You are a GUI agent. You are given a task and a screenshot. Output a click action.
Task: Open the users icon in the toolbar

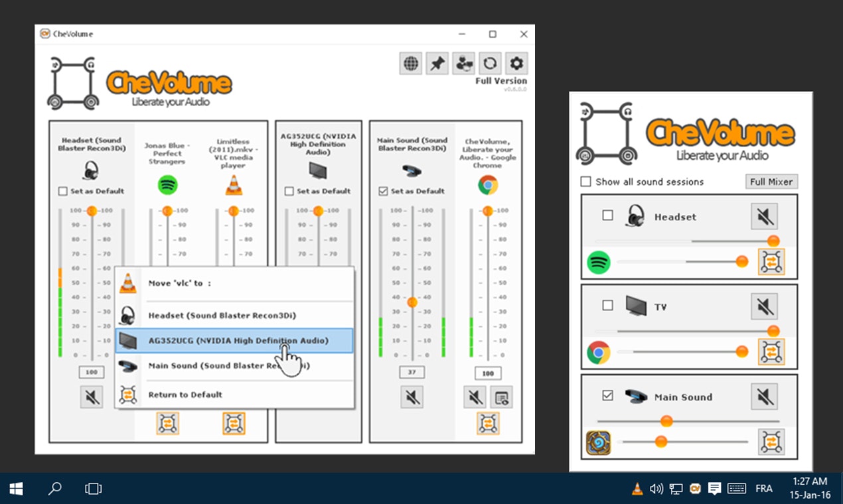464,64
